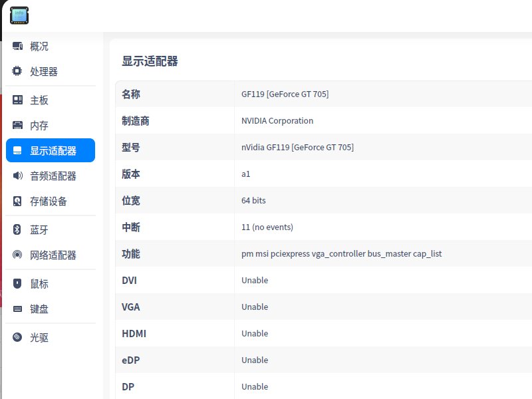Click the 显示适配器 display adapter icon
The height and width of the screenshot is (399, 532).
pyautogui.click(x=17, y=151)
